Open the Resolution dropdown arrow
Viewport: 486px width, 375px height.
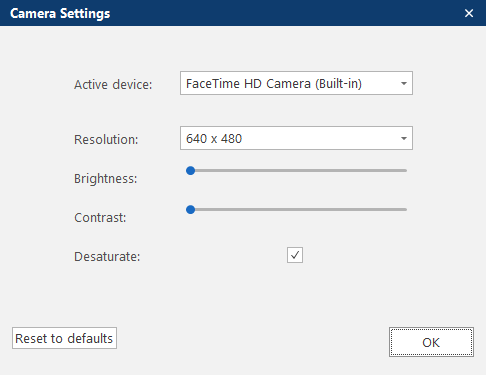[404, 138]
